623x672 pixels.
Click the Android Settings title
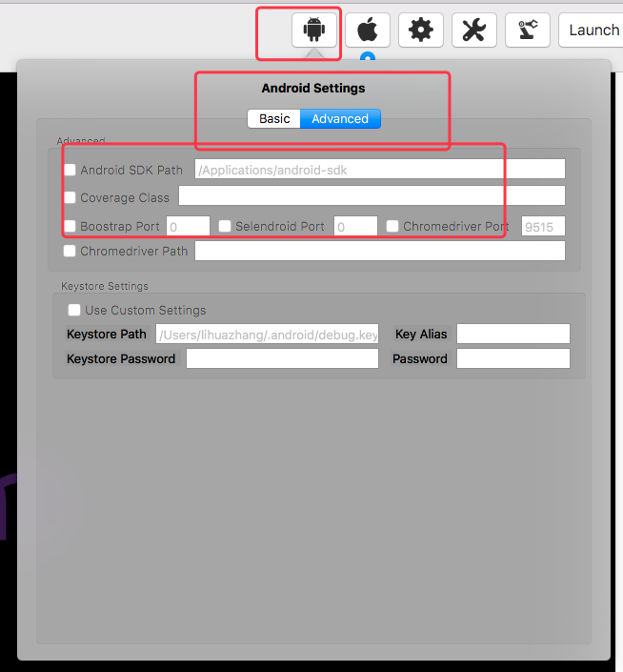click(313, 88)
